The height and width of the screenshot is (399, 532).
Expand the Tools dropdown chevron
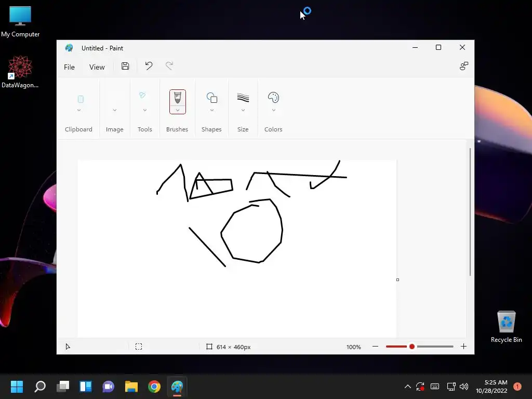145,110
